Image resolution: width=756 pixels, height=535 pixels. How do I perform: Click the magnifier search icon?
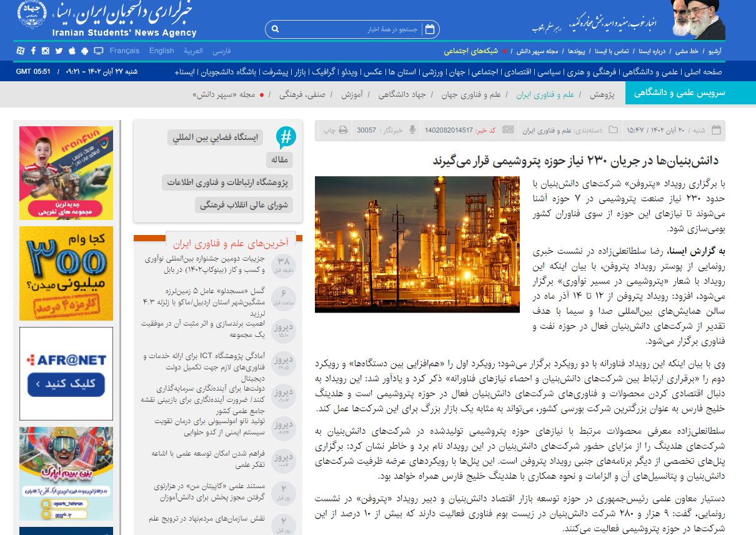click(276, 29)
